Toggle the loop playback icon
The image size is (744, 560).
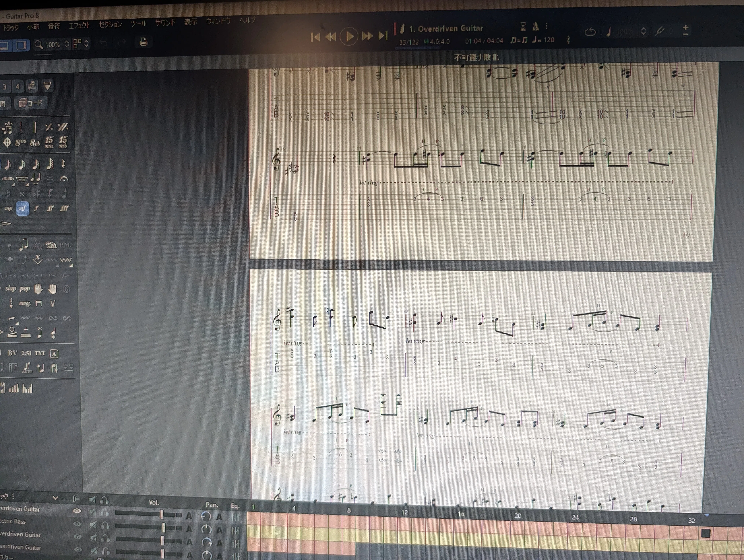coord(590,32)
